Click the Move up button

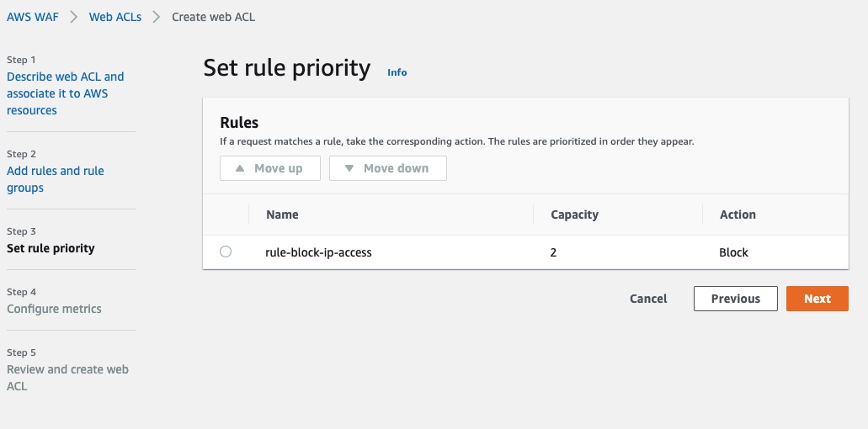point(269,168)
